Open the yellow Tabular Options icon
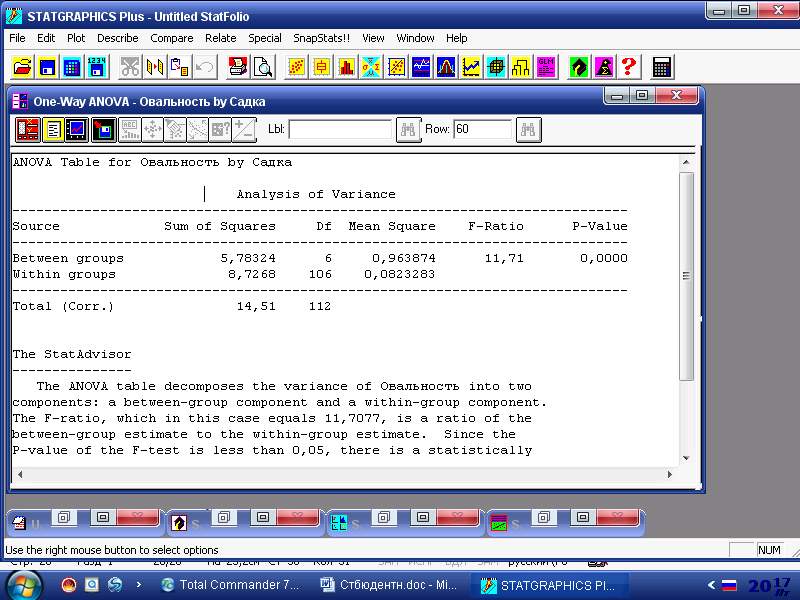Viewport: 800px width, 600px height. coord(53,130)
